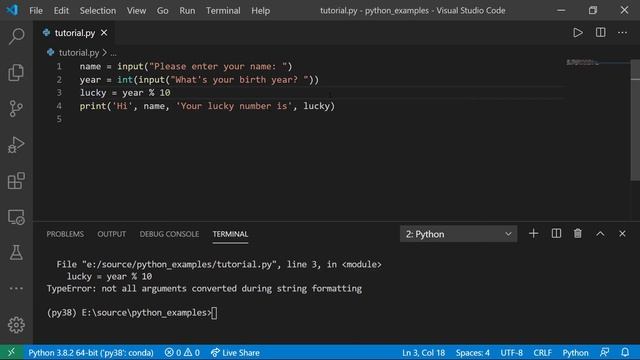Screen dimensions: 640x360
Task: Open the Selection menu
Action: point(98,11)
